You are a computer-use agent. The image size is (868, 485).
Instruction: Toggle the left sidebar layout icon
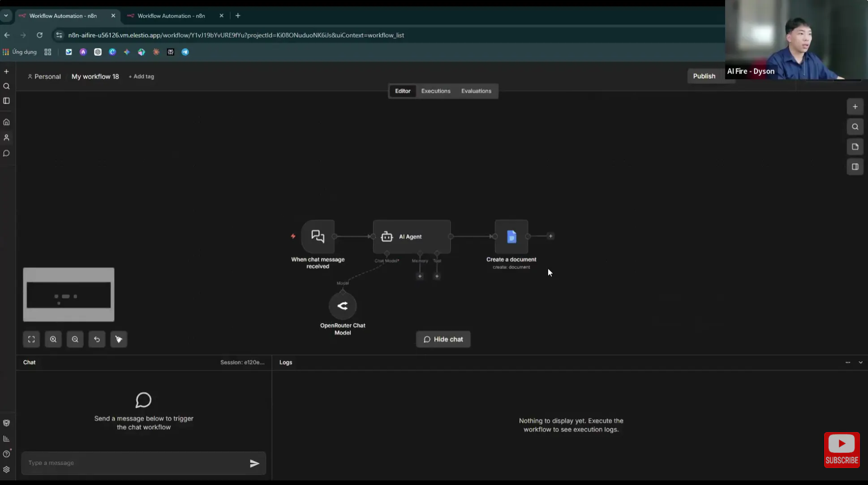[6, 101]
